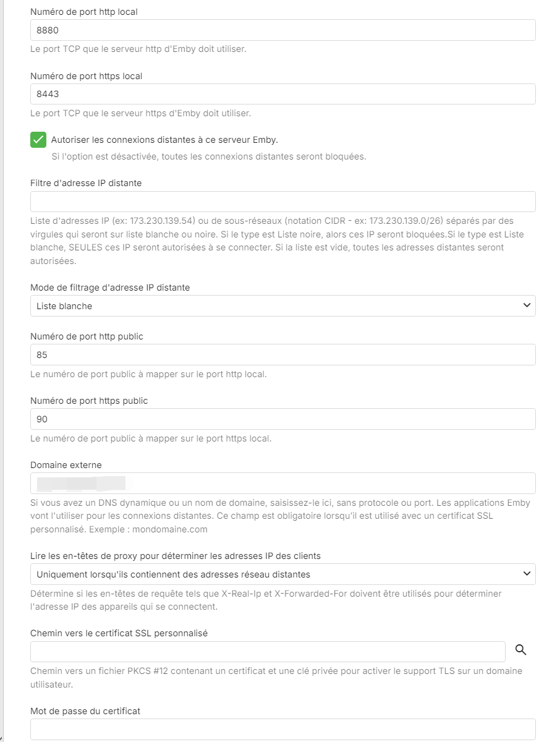Focus the 'Mot de passe du certificat' field
This screenshot has width=560, height=742.
pos(282,729)
